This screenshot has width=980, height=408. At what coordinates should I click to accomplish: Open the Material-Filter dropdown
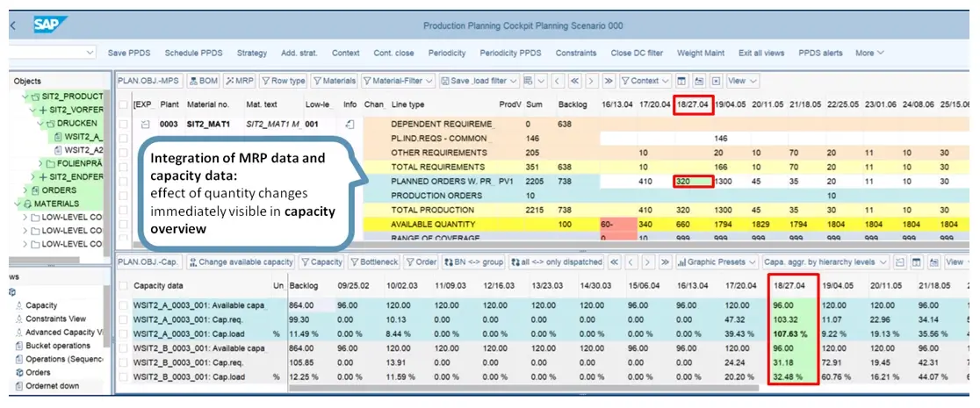(398, 82)
